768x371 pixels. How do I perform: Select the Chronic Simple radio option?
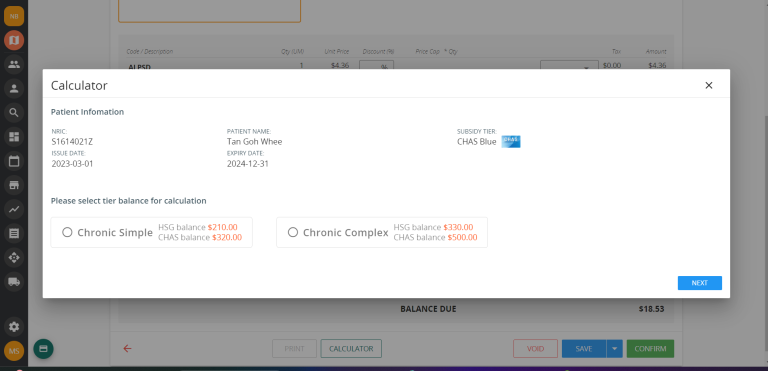coord(67,232)
